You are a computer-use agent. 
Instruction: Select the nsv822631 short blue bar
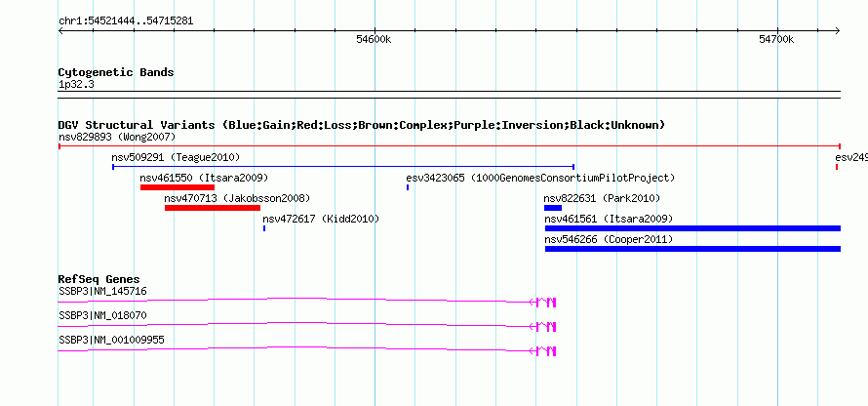click(553, 208)
